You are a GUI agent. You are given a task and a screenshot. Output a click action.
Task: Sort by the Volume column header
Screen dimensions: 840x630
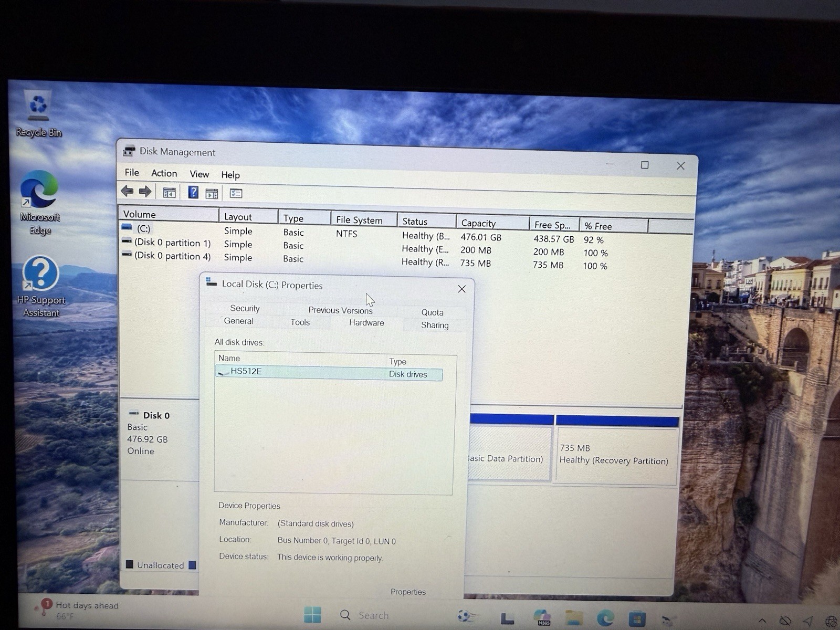(x=169, y=214)
